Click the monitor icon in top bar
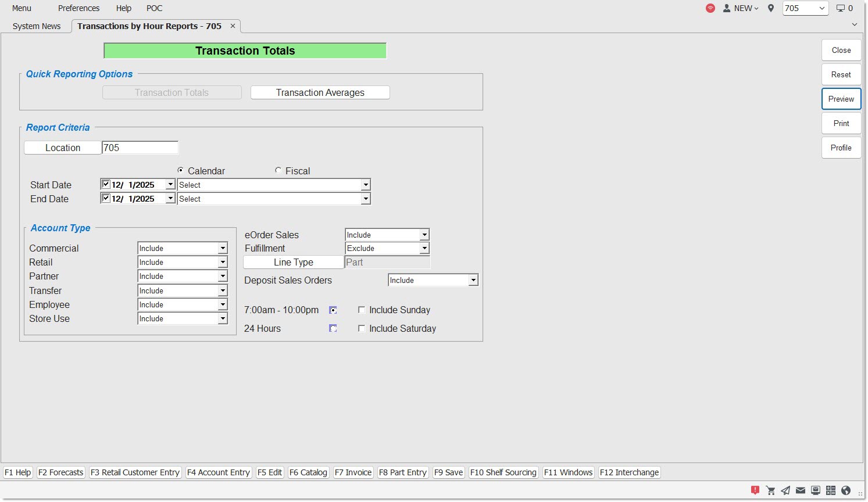The image size is (868, 502). pos(841,8)
